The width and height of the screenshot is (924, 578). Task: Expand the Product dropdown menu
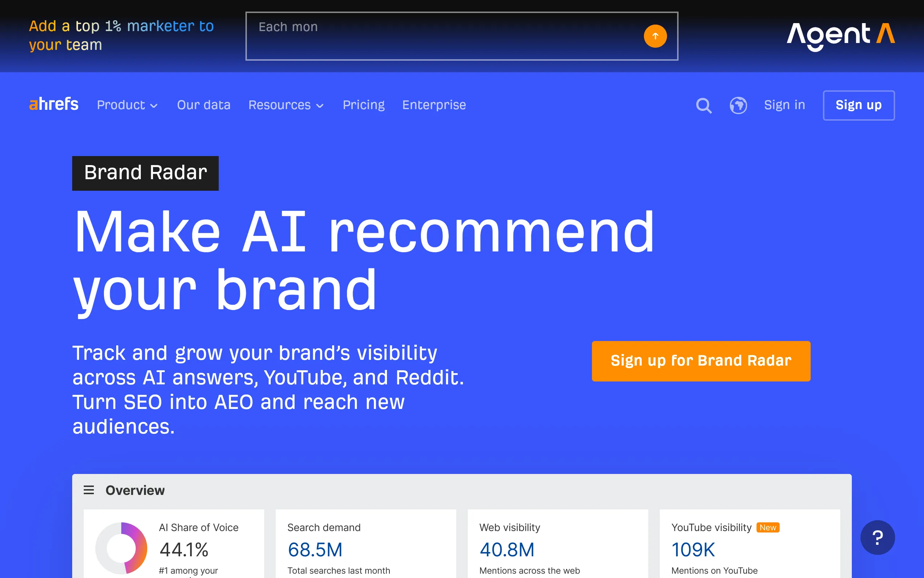click(127, 105)
